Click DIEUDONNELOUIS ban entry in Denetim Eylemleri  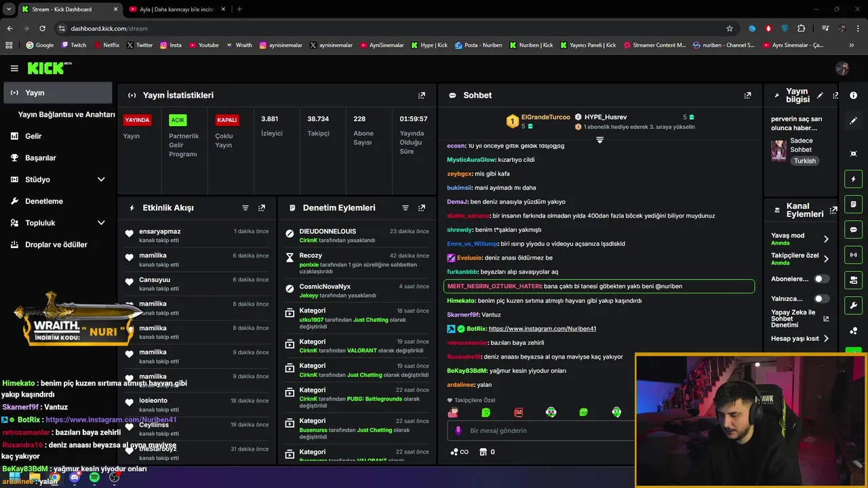[x=357, y=236]
